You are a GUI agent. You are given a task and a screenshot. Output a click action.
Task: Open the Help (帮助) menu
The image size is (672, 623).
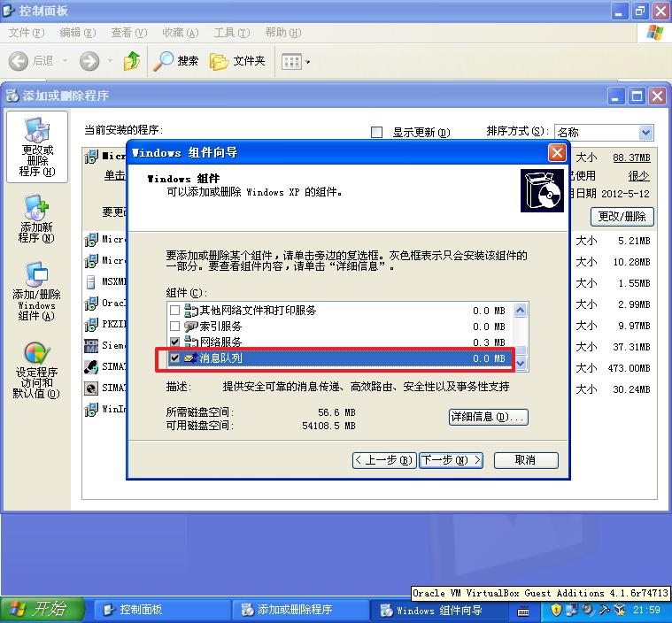[282, 33]
